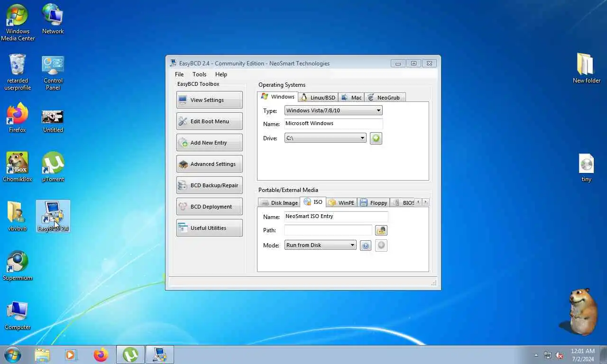Open Advanced Settings section

click(209, 164)
